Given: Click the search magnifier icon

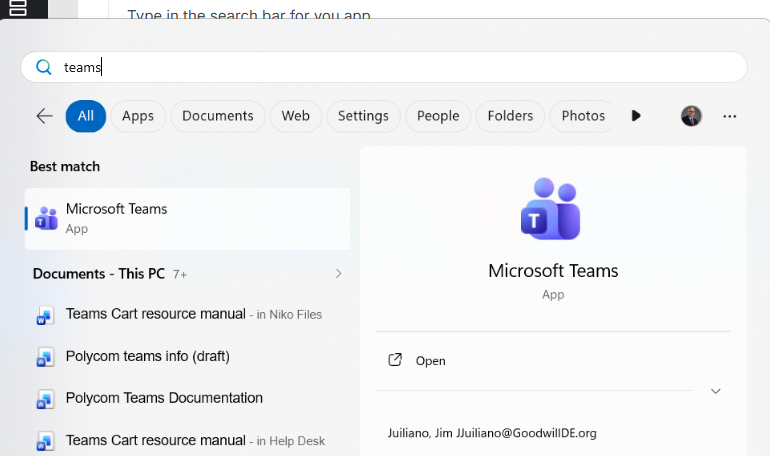Looking at the screenshot, I should tap(43, 67).
